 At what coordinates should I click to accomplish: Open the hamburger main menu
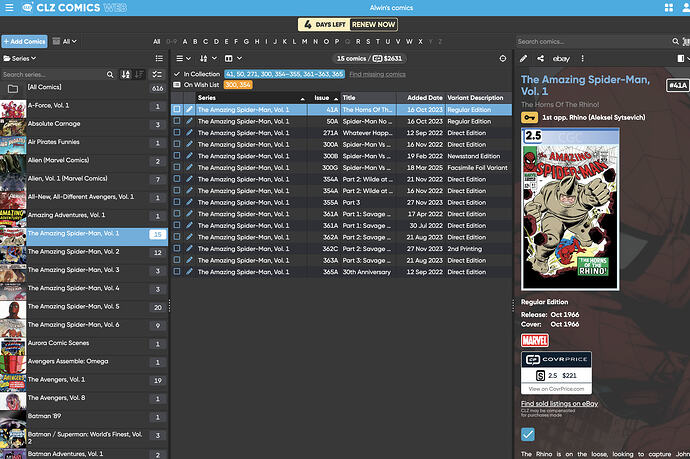pyautogui.click(x=9, y=7)
